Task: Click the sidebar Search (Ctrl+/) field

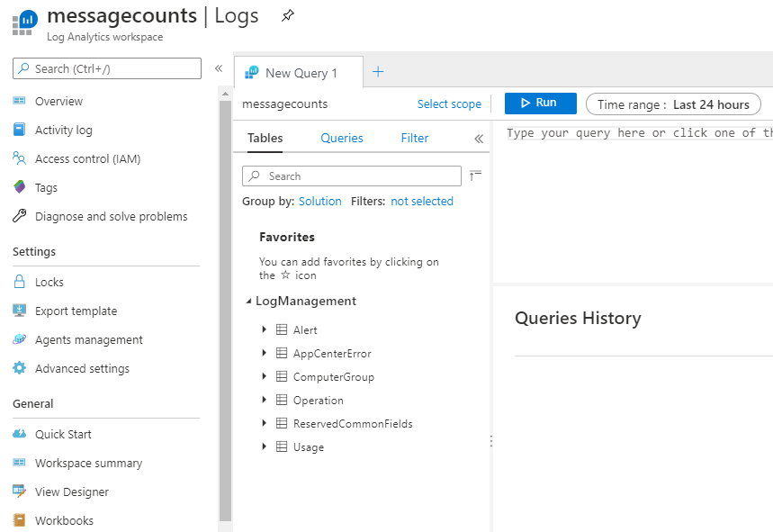Action: (x=107, y=68)
